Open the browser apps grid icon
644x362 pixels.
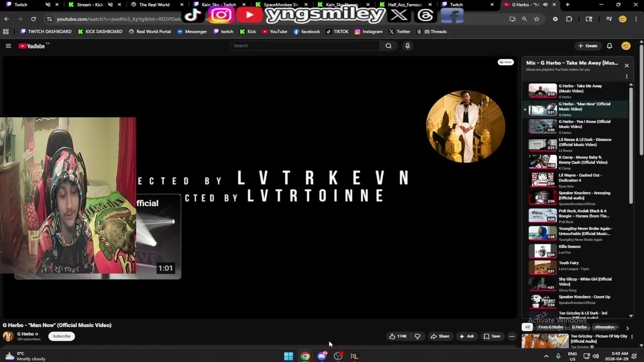click(x=6, y=32)
